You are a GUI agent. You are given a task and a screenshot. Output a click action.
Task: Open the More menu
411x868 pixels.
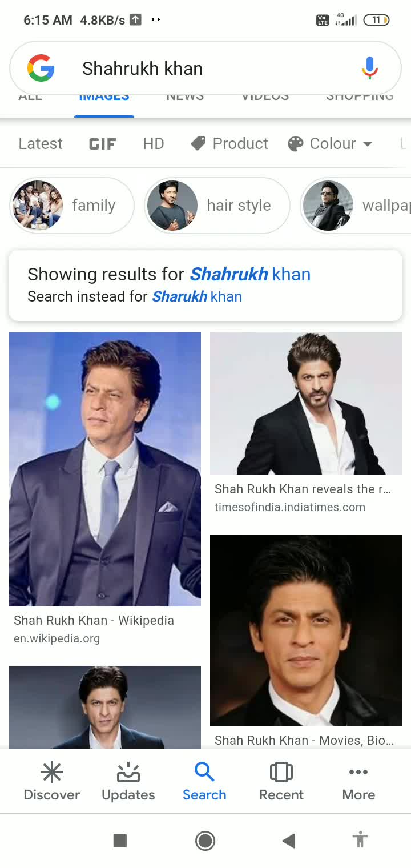pos(358,782)
